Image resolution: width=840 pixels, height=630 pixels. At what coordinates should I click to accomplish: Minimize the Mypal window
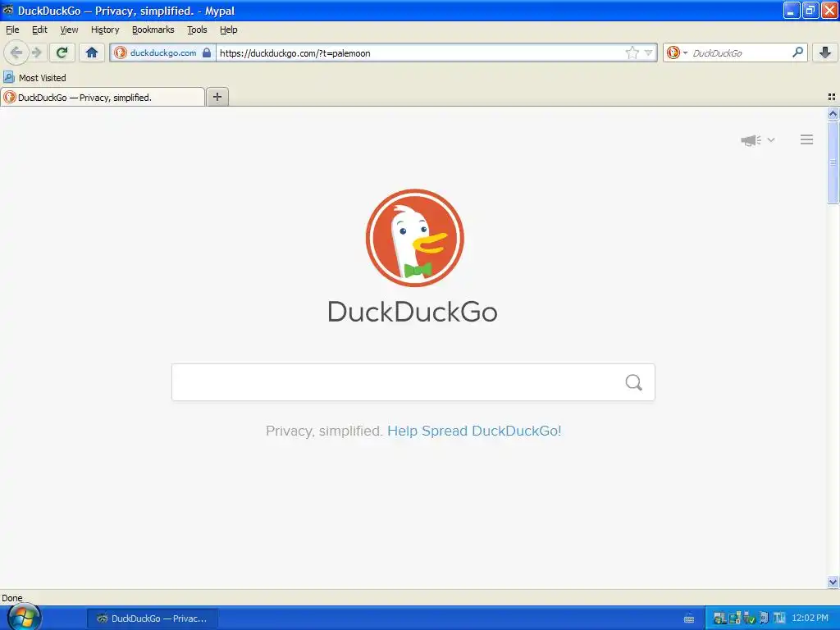pos(792,10)
